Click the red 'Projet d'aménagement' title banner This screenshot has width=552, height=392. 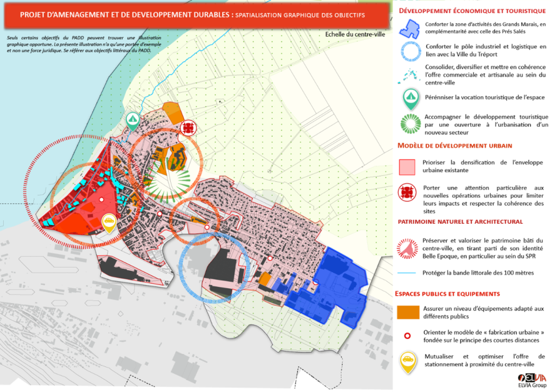[194, 14]
